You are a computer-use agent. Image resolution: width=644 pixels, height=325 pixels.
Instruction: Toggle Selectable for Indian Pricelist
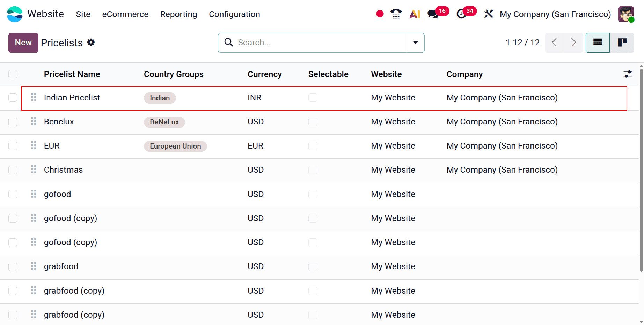(313, 98)
